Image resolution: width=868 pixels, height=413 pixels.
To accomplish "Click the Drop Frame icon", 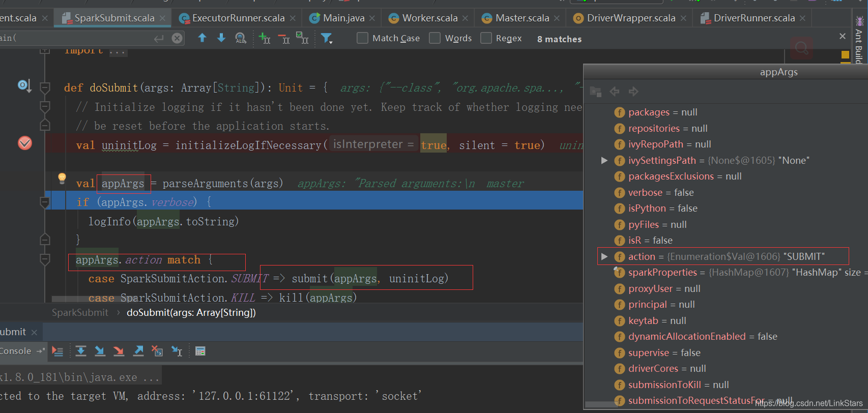I will 157,351.
